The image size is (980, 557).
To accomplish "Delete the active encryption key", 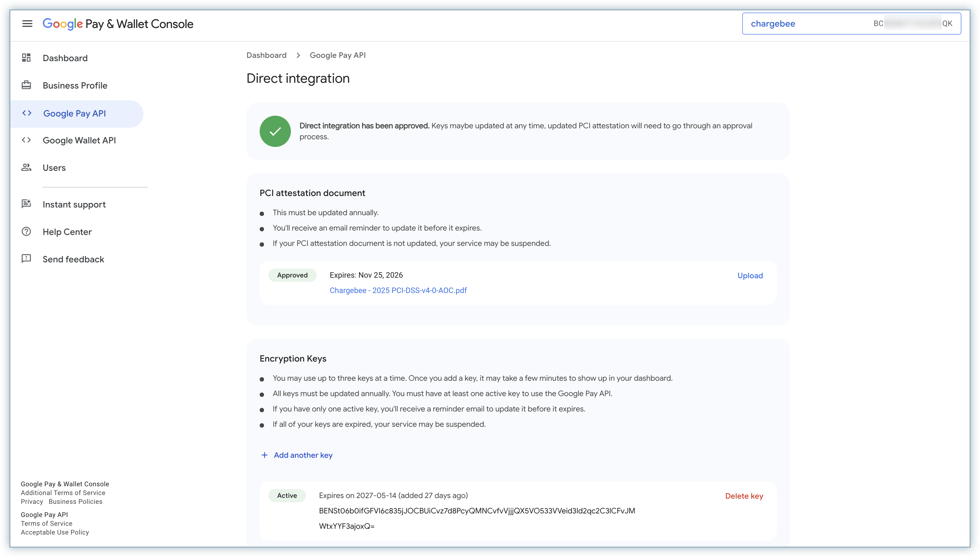I will tap(744, 496).
